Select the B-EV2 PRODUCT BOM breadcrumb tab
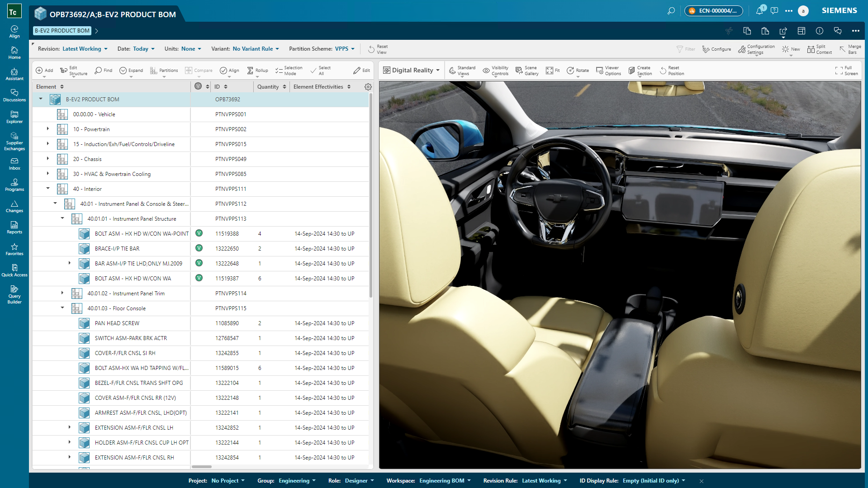Viewport: 868px width, 488px height. pyautogui.click(x=62, y=31)
